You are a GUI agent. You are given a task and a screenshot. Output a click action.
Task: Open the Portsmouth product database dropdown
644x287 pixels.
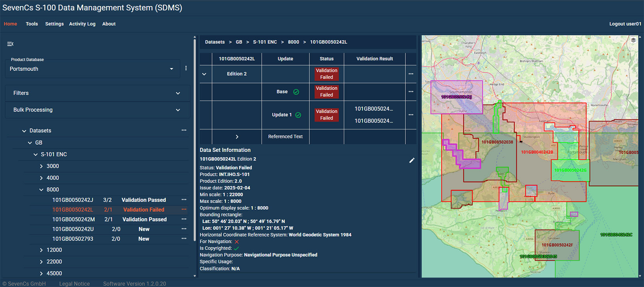tap(93, 69)
